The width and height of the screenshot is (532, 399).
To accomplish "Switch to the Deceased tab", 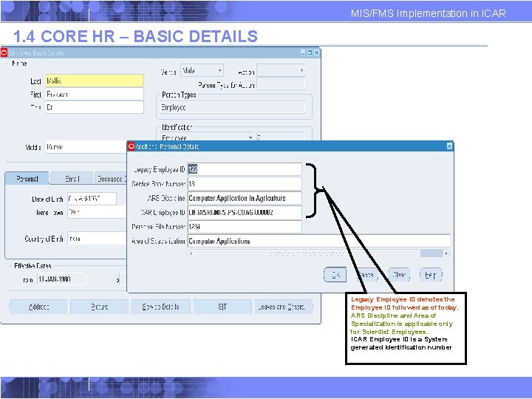I will click(110, 179).
